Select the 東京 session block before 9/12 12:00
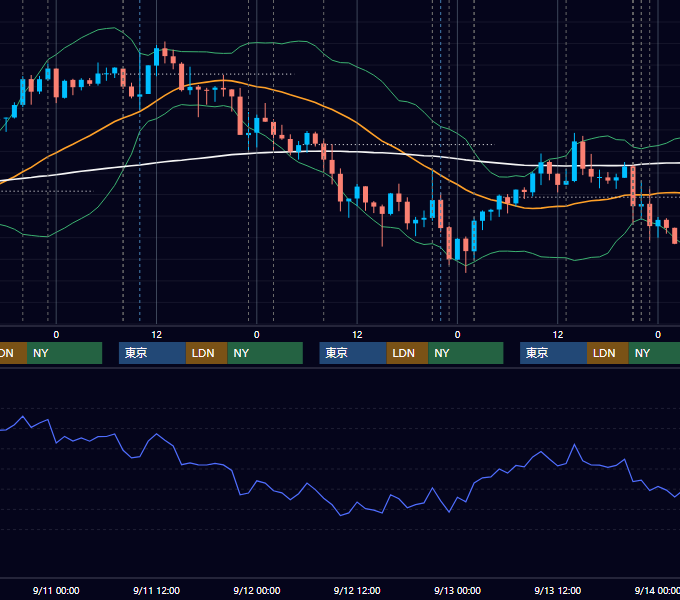 point(353,353)
